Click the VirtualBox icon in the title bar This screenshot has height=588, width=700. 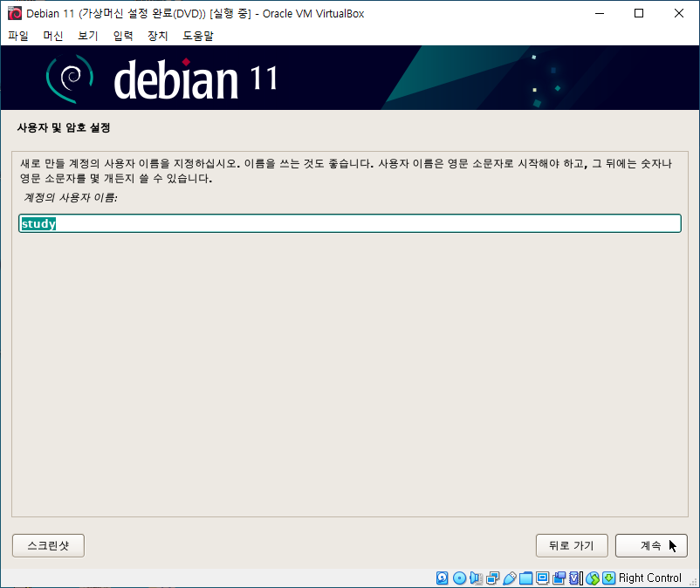(14, 13)
